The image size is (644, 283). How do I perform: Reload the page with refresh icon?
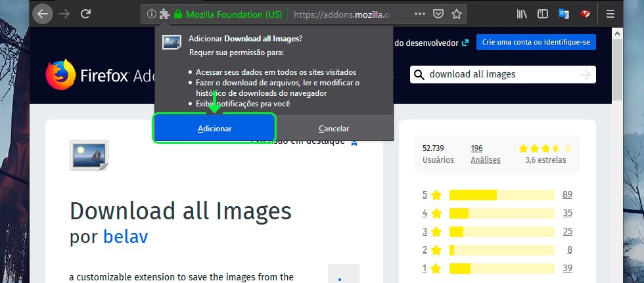coord(85,14)
